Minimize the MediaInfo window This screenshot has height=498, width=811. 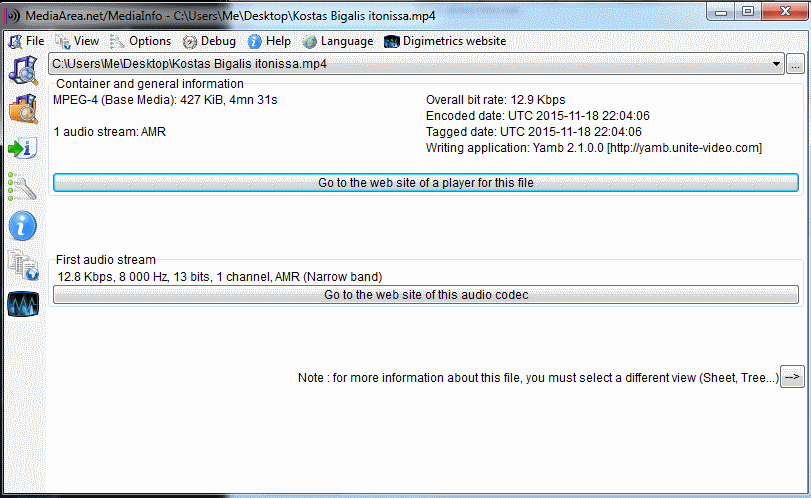722,11
